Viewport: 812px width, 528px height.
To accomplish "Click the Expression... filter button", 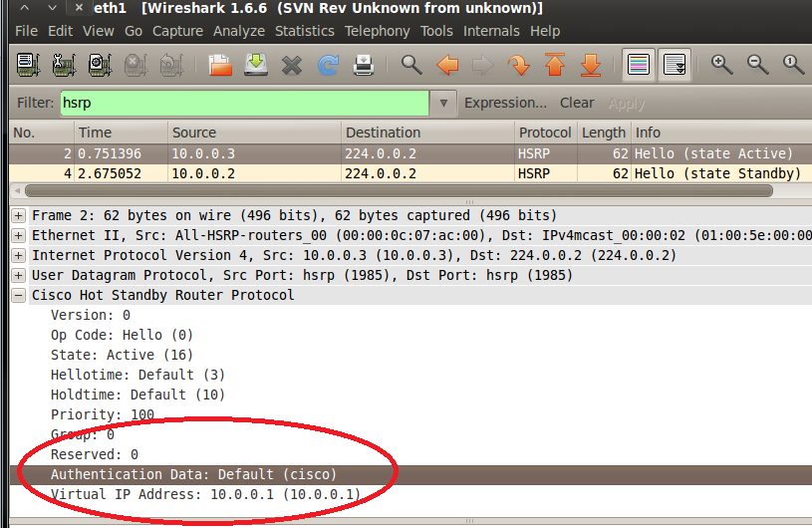I will [505, 103].
